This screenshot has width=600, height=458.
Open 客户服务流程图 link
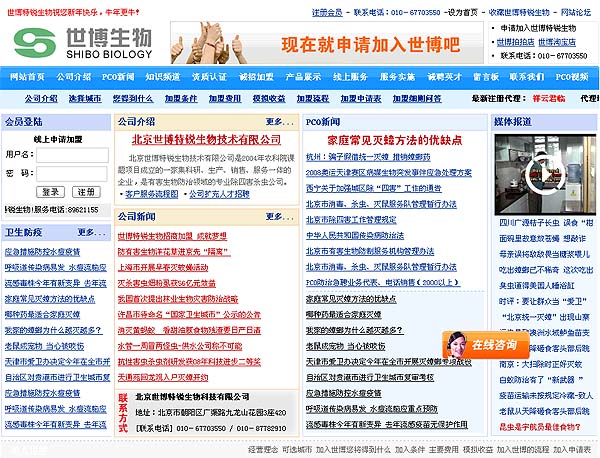[x=152, y=194]
